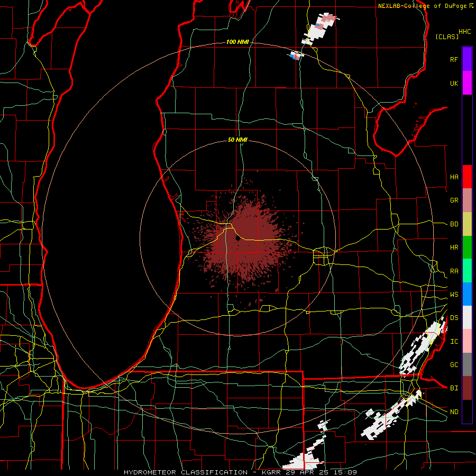Click the WS blue legend color block
The image size is (476, 476).
tap(467, 294)
